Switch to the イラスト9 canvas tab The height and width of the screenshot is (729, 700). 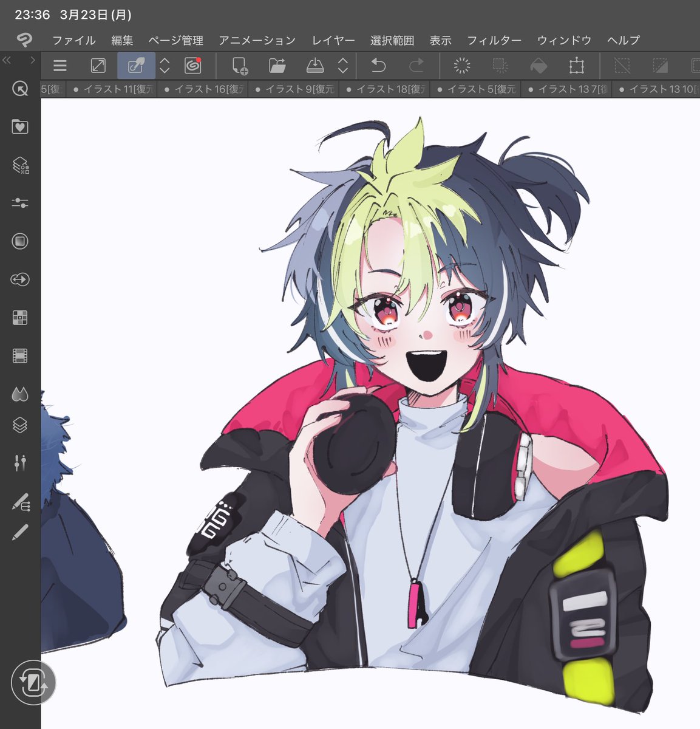click(x=294, y=89)
